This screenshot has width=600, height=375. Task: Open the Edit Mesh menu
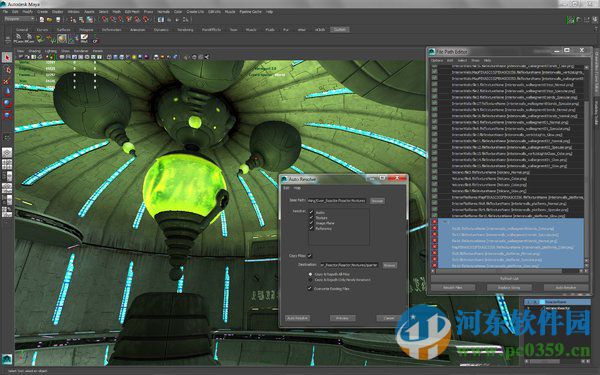tap(132, 12)
